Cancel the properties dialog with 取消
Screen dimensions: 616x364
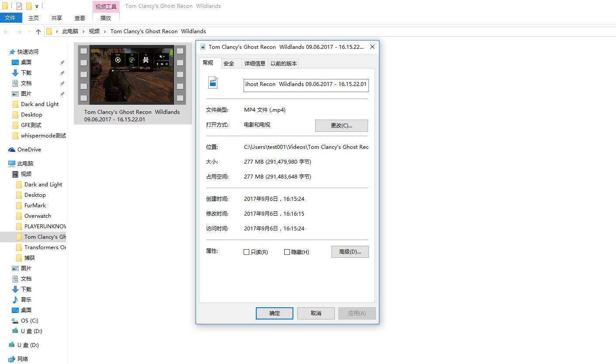[x=316, y=313]
